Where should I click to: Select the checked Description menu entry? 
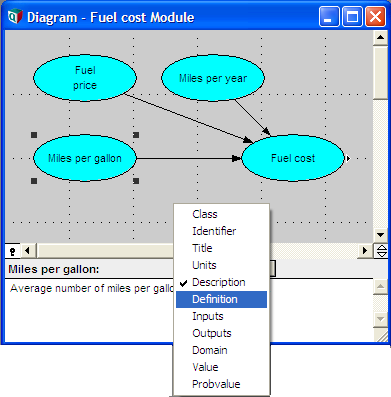click(221, 282)
